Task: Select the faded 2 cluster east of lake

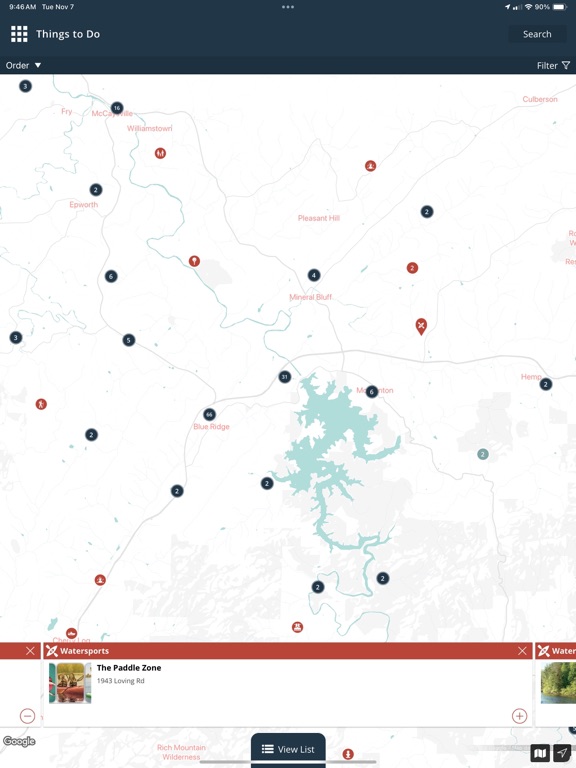Action: (x=483, y=454)
